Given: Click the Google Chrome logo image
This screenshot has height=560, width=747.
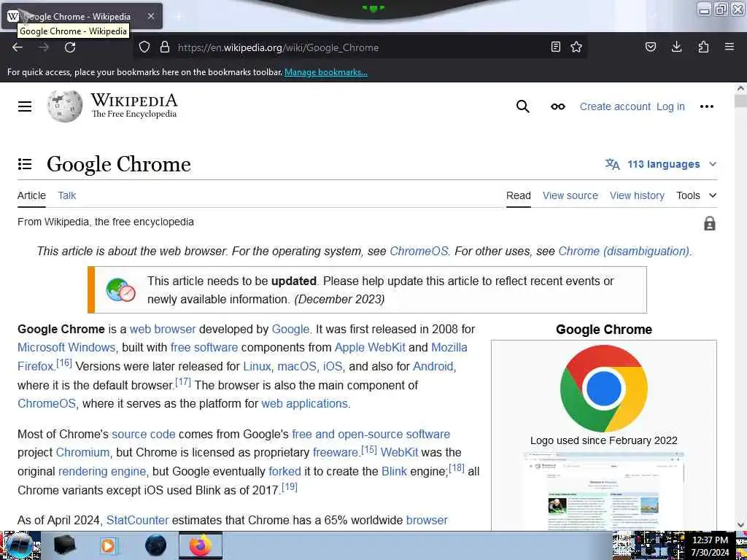Looking at the screenshot, I should click(x=603, y=389).
